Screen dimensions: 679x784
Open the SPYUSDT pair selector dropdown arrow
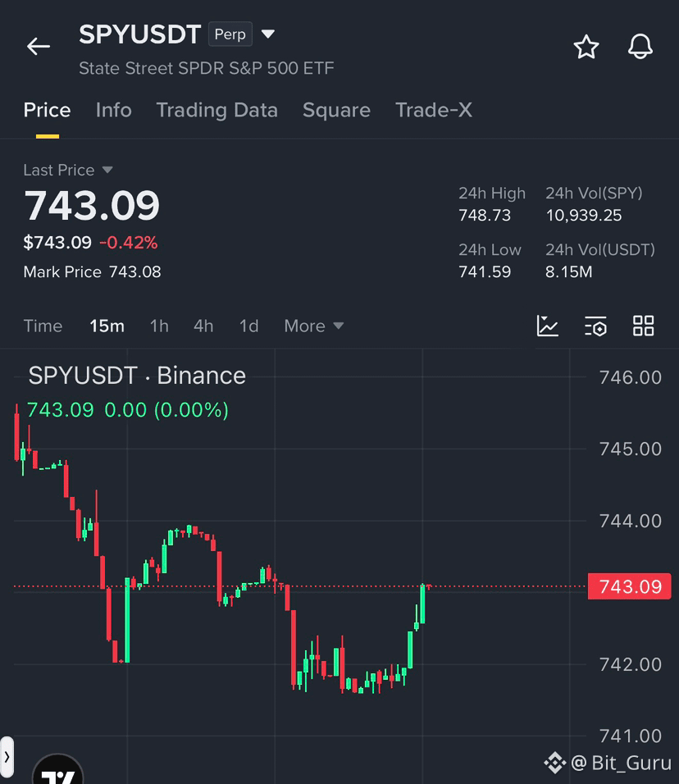click(268, 34)
